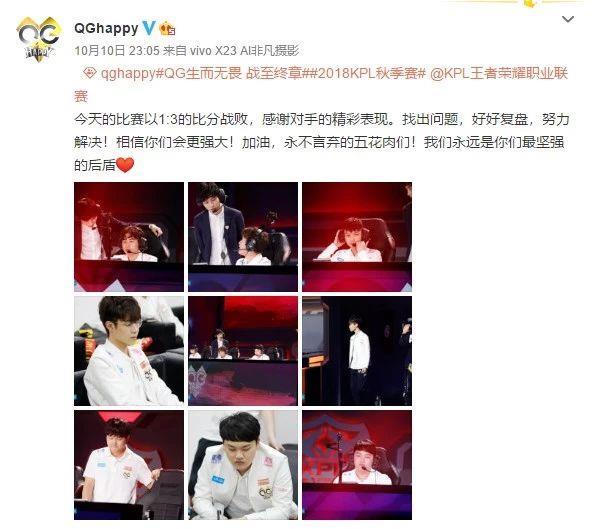Open the QGhappy username link
Screen dimensions: 593x529
[x=106, y=28]
